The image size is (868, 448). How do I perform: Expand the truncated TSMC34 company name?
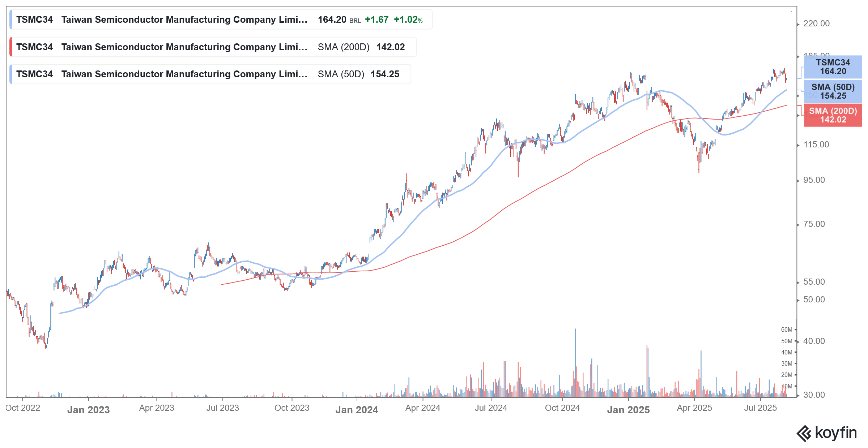[x=304, y=20]
